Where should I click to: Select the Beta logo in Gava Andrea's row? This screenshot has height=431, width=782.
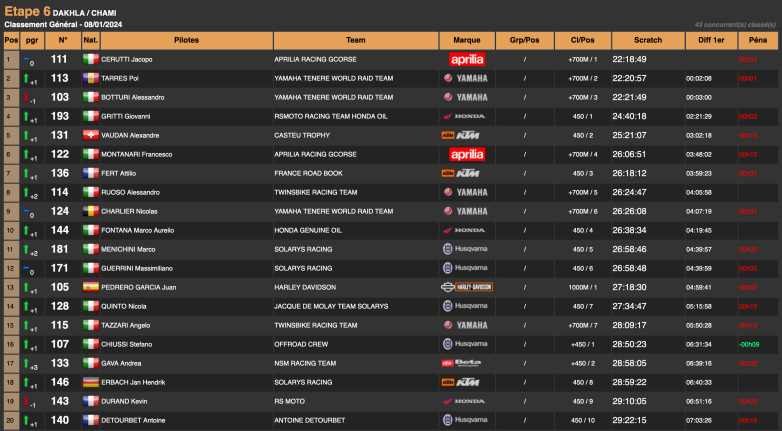[466, 363]
